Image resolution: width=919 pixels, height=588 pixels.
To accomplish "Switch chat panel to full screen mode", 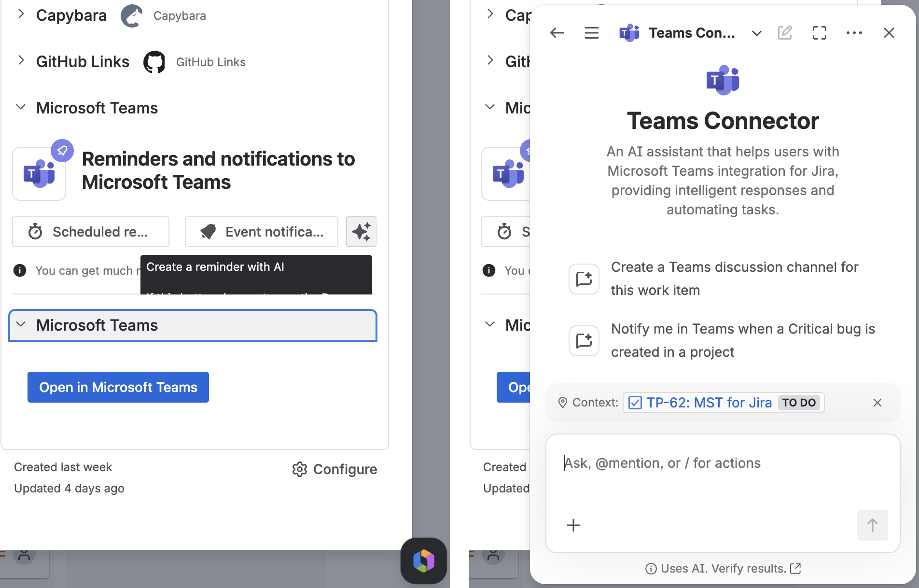I will 820,33.
